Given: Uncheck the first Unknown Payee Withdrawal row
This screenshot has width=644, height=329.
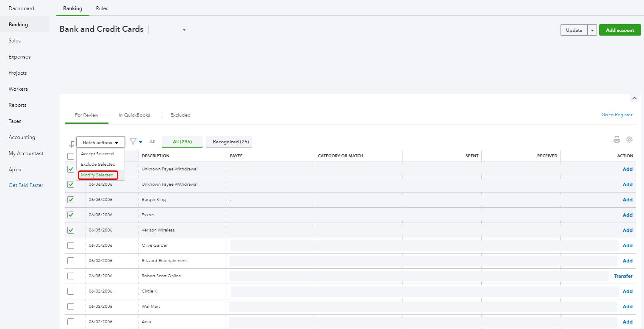Looking at the screenshot, I should (71, 169).
